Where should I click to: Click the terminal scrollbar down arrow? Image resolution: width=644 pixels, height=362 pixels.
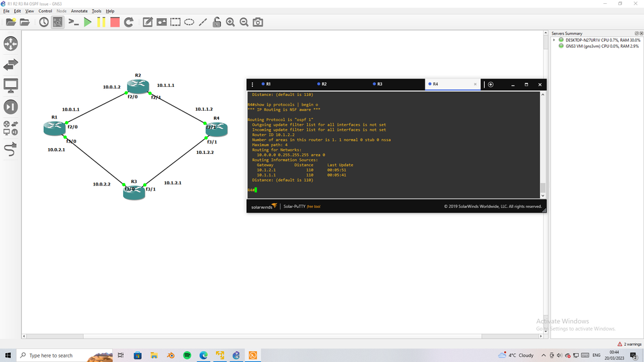tap(543, 196)
